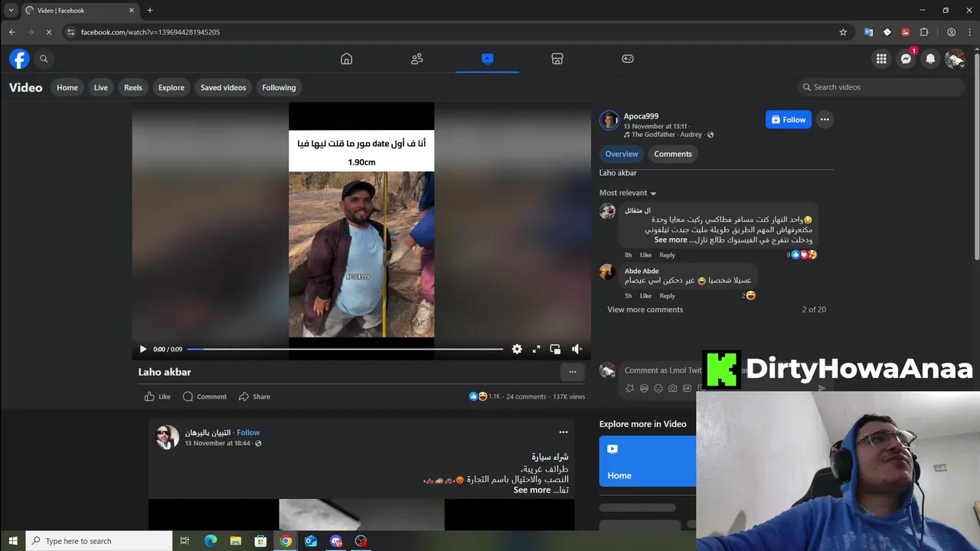The height and width of the screenshot is (551, 980).
Task: Click the browser address bar URL
Action: pos(150,32)
